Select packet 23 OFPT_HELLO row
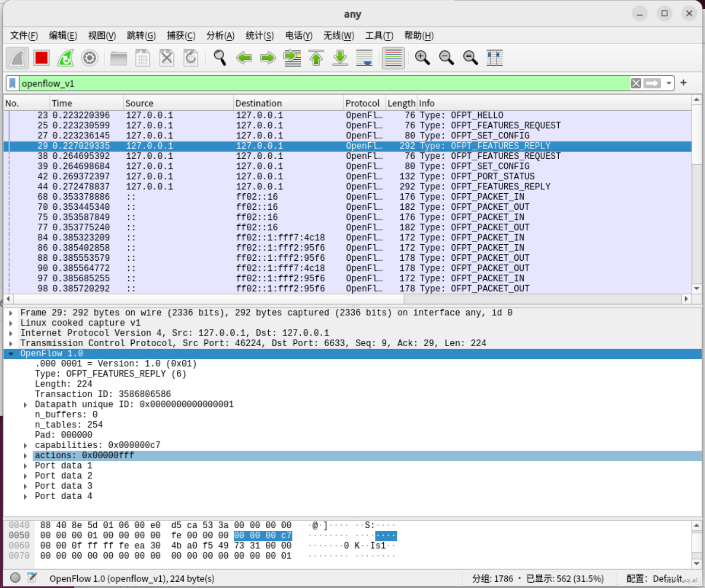The width and height of the screenshot is (705, 588). 347,115
